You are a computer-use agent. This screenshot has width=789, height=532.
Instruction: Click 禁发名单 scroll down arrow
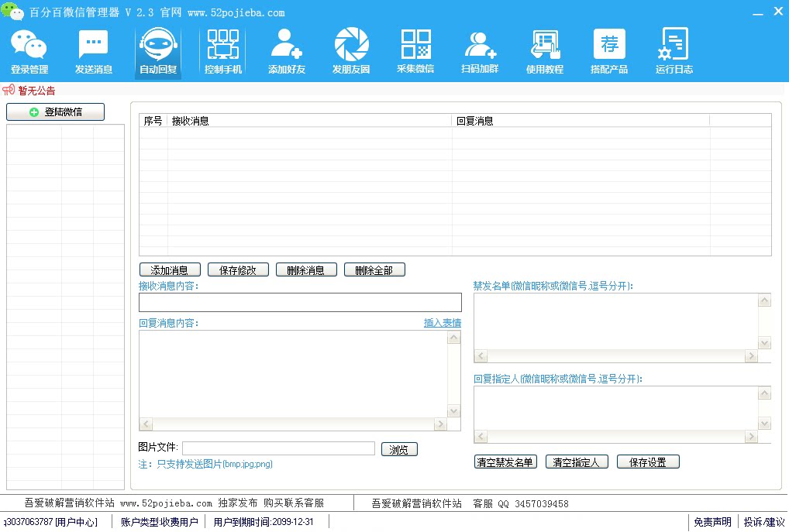(764, 343)
